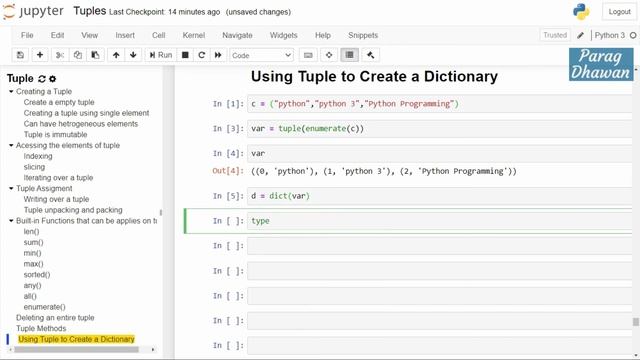Jump to Indexing section

pos(38,156)
